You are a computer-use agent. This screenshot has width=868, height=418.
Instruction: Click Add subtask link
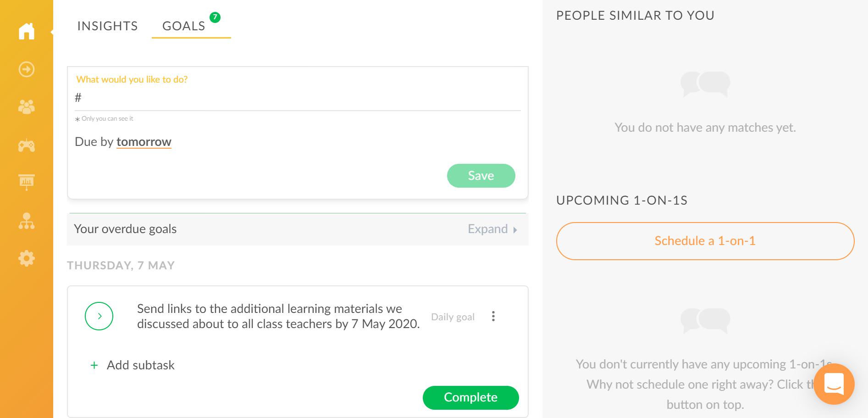(x=141, y=365)
